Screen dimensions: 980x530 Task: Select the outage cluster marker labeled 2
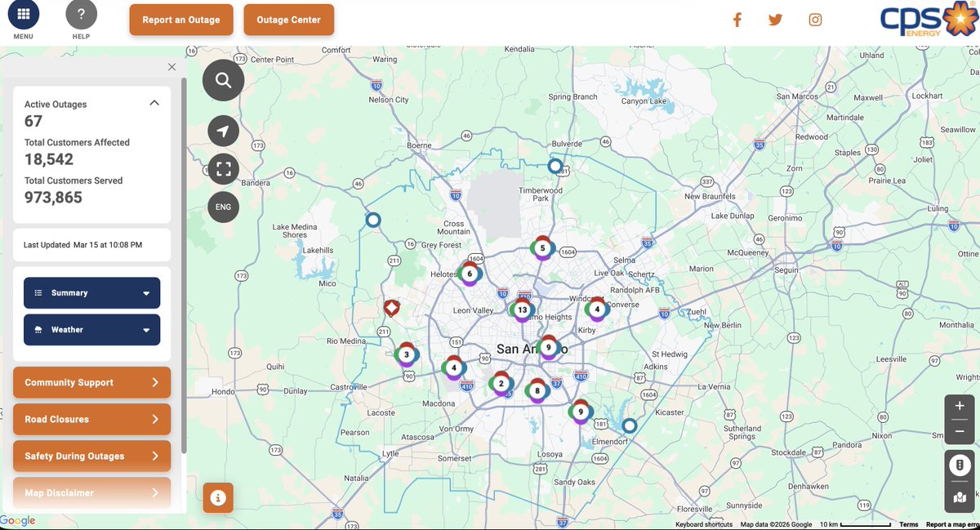pos(501,384)
